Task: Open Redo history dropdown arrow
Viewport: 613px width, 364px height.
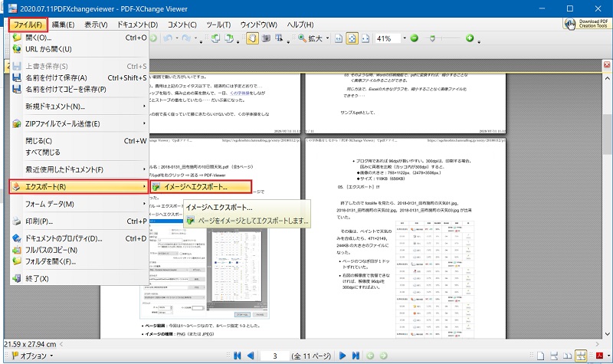Action: [x=195, y=38]
